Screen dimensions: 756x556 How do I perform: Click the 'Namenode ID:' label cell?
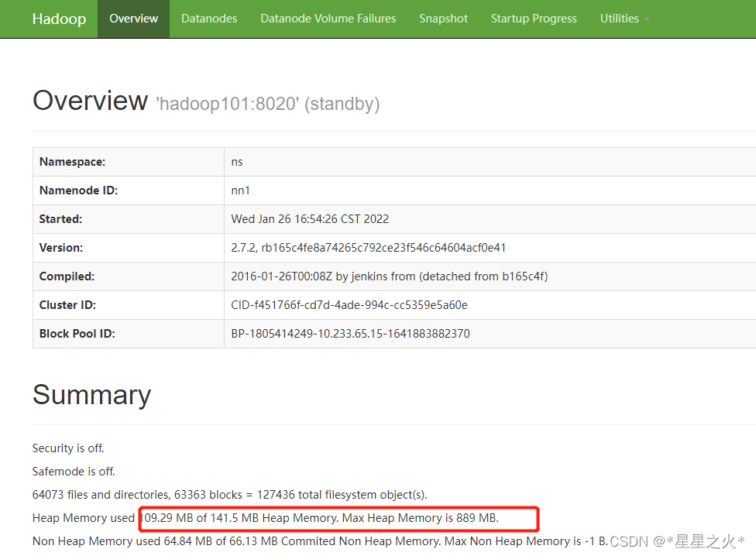pyautogui.click(x=129, y=190)
